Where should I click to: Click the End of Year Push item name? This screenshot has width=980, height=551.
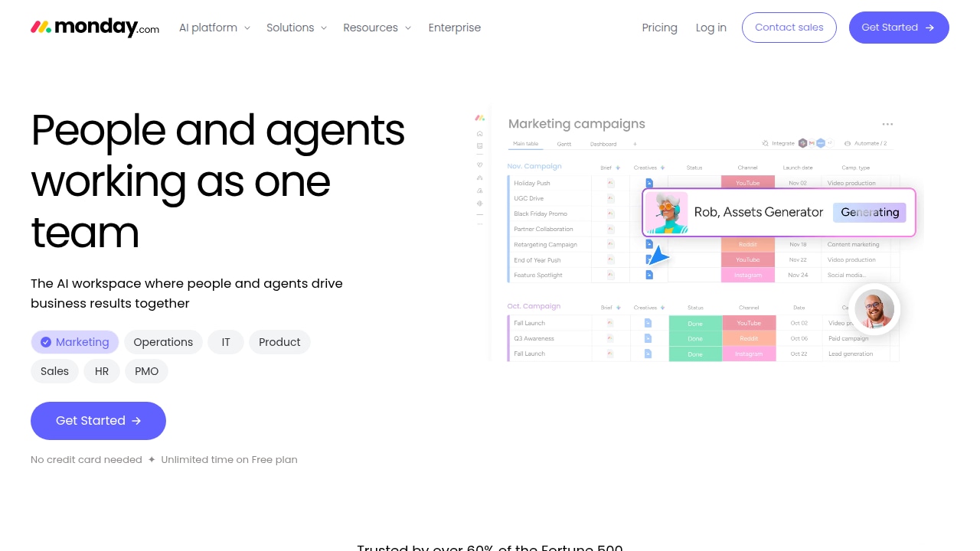point(537,259)
